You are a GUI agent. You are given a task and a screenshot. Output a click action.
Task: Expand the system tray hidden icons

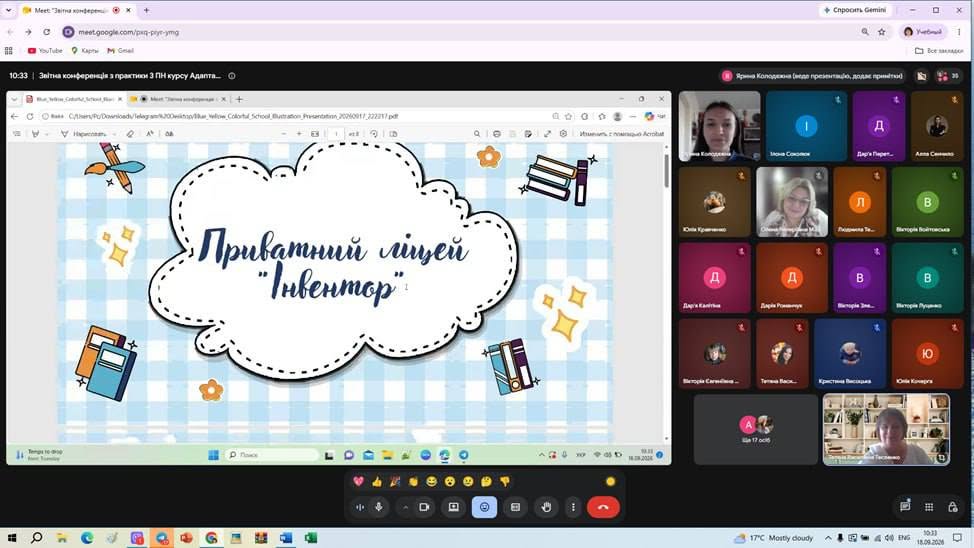[828, 537]
